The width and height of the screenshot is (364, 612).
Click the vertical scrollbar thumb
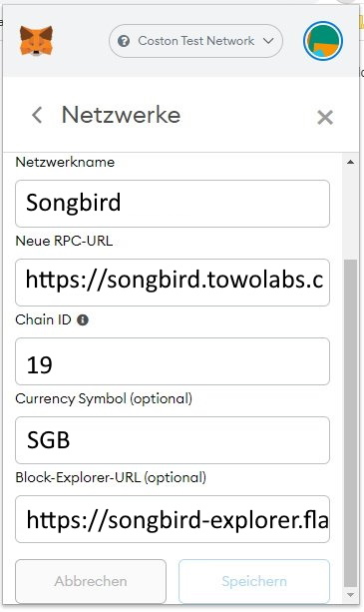(x=351, y=423)
